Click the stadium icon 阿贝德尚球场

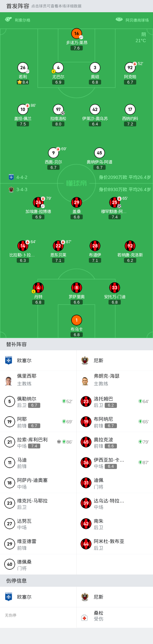point(119,20)
